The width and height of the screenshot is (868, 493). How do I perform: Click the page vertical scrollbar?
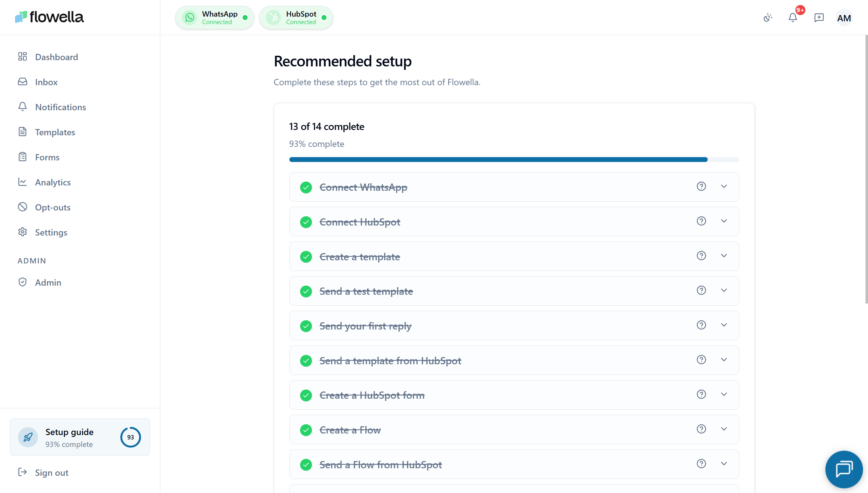[866, 169]
